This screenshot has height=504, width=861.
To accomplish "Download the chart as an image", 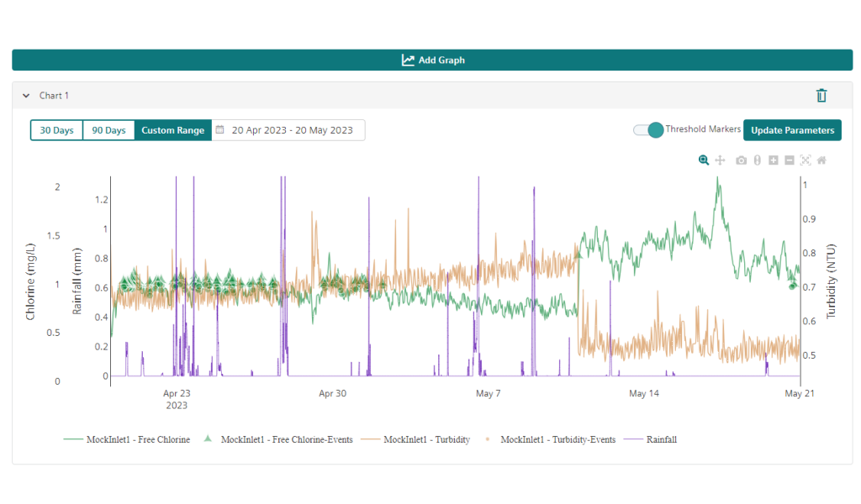I will tap(741, 160).
